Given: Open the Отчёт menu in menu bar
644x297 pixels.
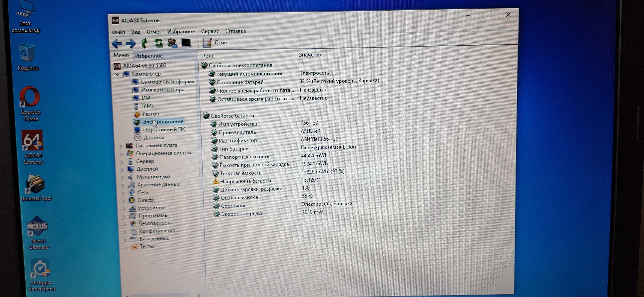Looking at the screenshot, I should click(x=153, y=32).
